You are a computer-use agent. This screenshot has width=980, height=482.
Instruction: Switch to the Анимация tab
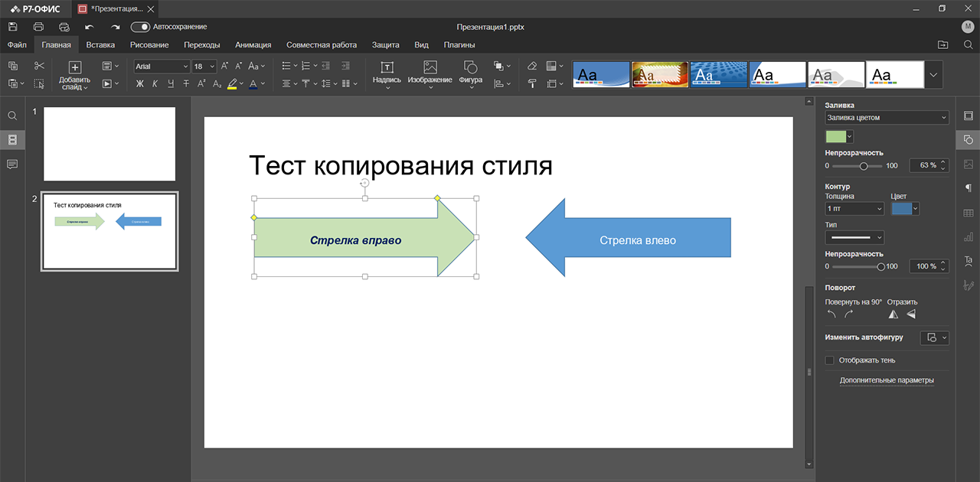(253, 45)
